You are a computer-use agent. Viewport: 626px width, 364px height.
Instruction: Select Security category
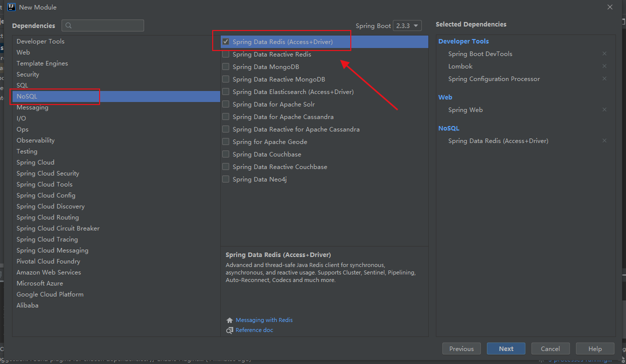[x=116, y=74]
